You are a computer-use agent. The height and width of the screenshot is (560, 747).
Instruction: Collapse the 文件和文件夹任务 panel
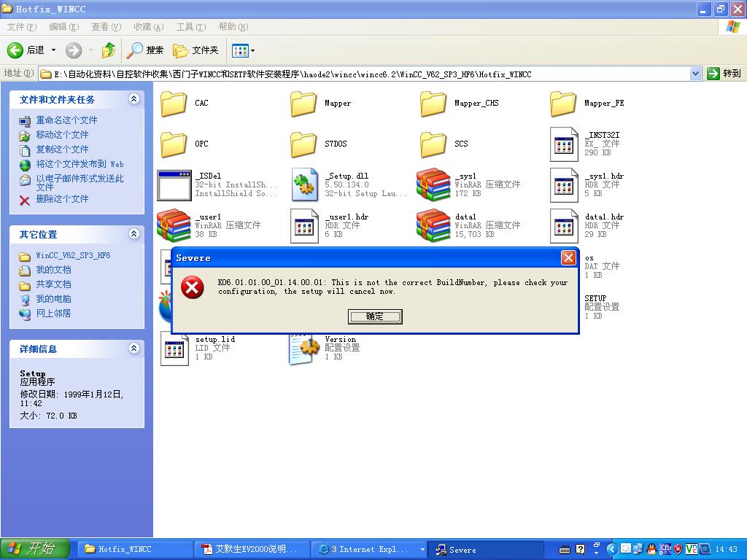pyautogui.click(x=133, y=99)
